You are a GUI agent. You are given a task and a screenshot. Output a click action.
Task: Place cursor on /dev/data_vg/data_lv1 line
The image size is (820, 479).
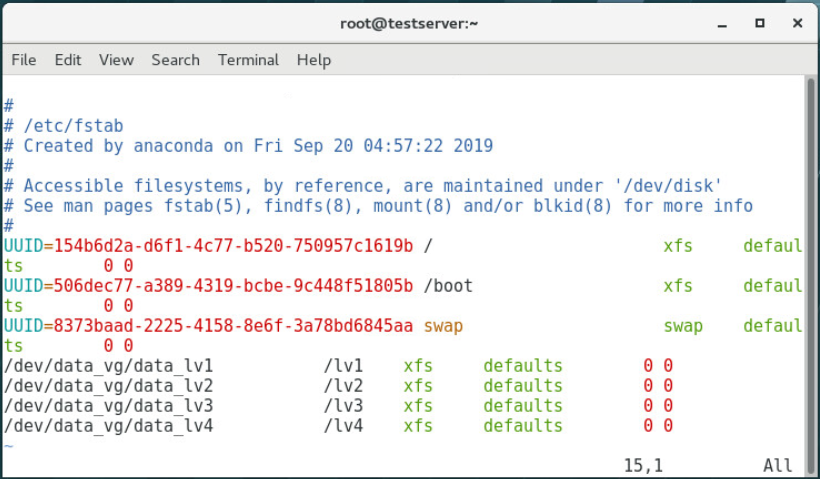pyautogui.click(x=338, y=366)
